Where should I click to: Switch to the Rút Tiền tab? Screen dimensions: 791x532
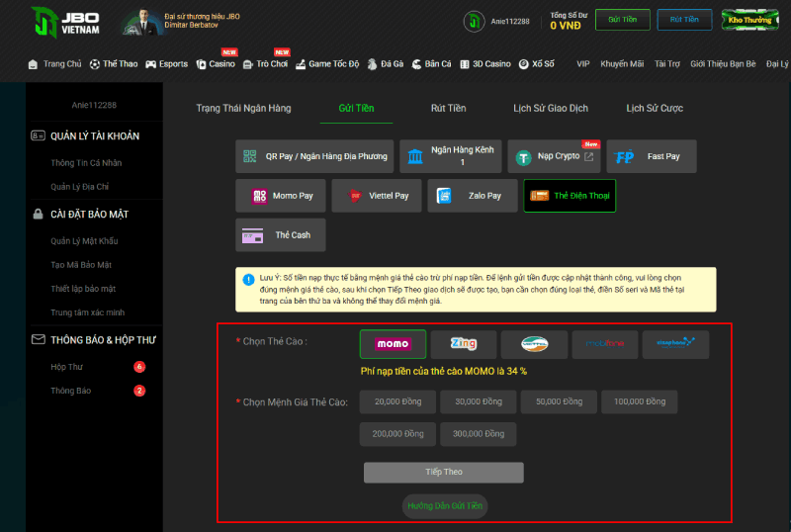448,108
